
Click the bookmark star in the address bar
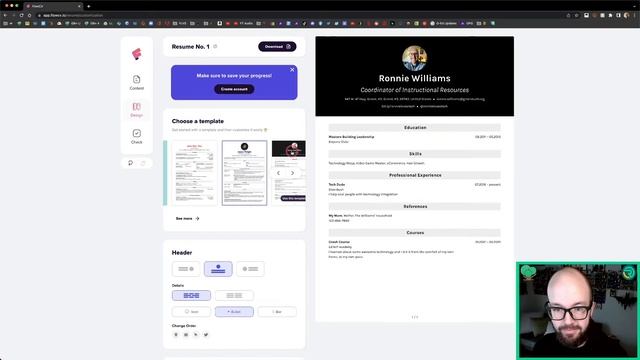576,15
